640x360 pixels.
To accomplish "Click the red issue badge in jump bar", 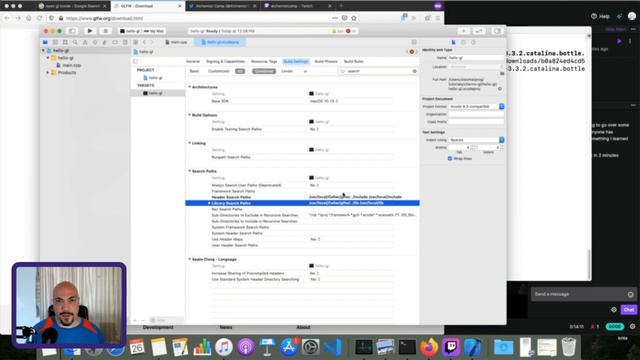I will [412, 52].
